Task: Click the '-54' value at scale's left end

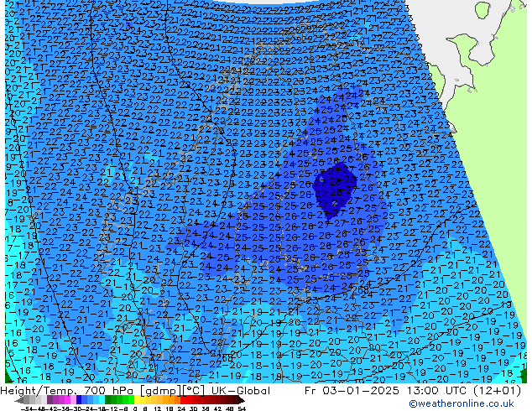Action: coord(27,409)
